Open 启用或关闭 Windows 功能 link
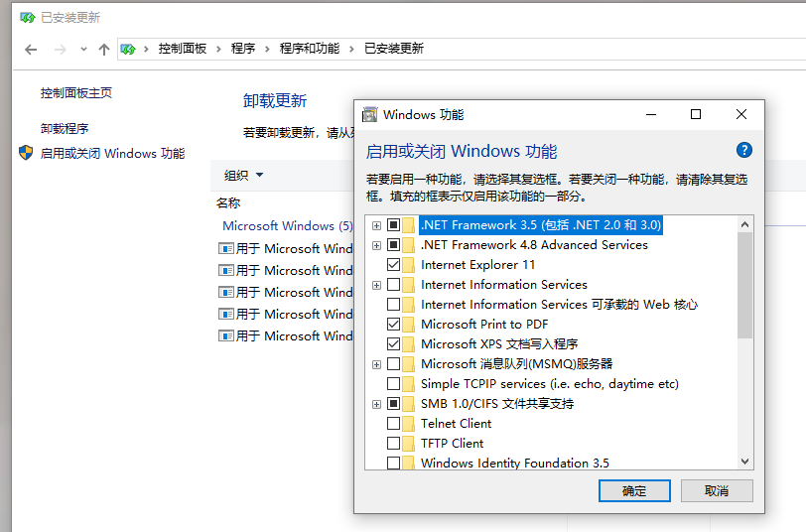Image resolution: width=806 pixels, height=532 pixels. tap(112, 154)
